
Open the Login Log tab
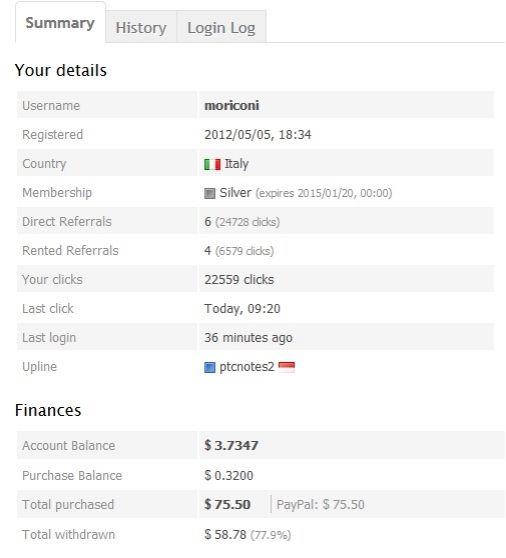[221, 28]
